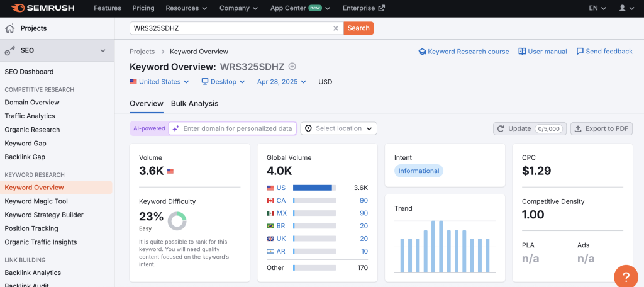Expand the Company menu

(238, 8)
